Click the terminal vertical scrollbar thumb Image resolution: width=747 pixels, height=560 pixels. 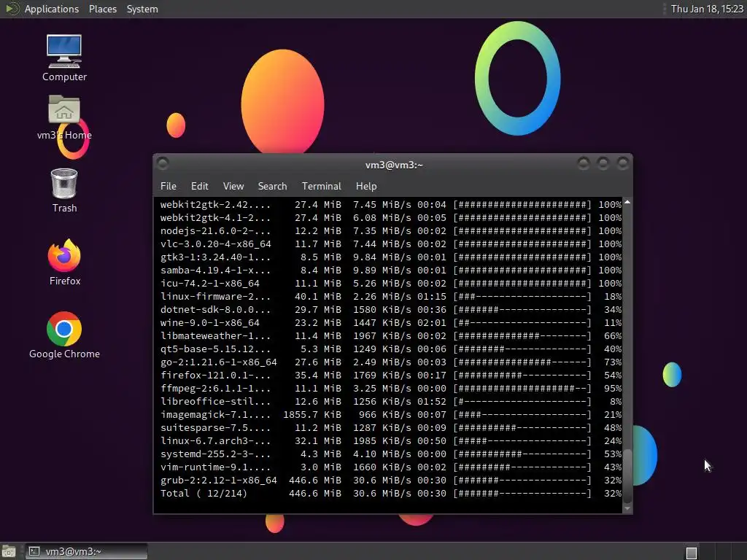coord(627,475)
